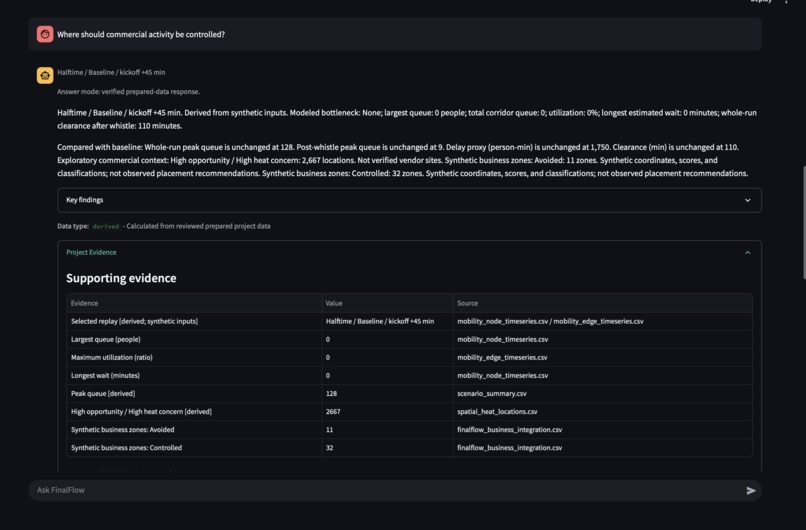This screenshot has height=530, width=806.
Task: Click the 'Halftime / Baseline / kickoff +45 min' caption under avatar
Action: [111, 72]
